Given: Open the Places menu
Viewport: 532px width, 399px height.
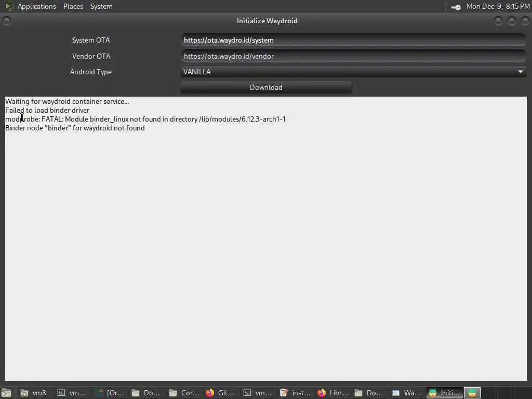Looking at the screenshot, I should pyautogui.click(x=73, y=6).
